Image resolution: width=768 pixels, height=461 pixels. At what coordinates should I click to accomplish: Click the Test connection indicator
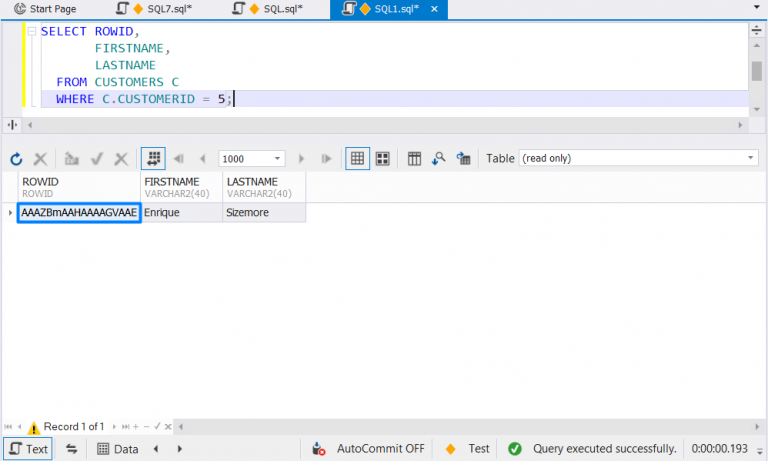click(x=467, y=449)
